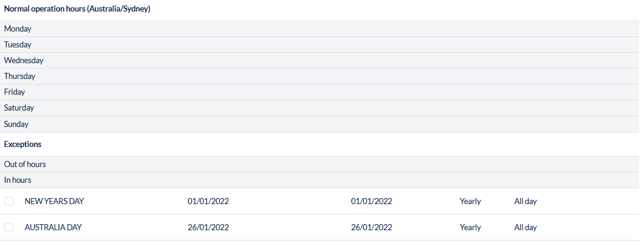Click Yearly recurrence for Australia Day
Image resolution: width=644 pixels, height=246 pixels.
[x=470, y=227]
